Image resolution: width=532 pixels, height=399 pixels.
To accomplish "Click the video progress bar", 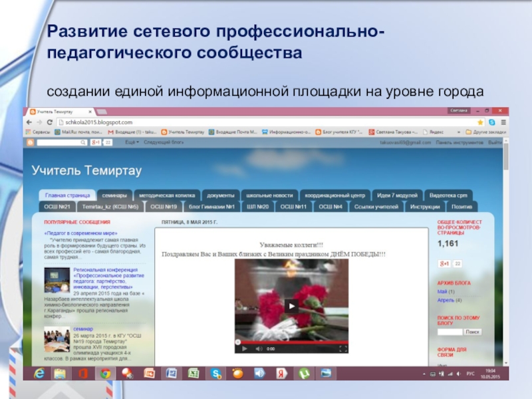I will coord(293,342).
